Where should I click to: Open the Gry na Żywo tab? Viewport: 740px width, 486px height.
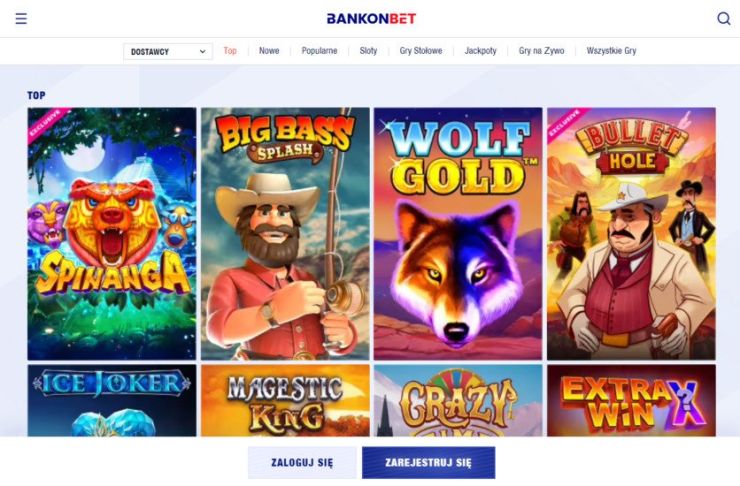coord(541,50)
